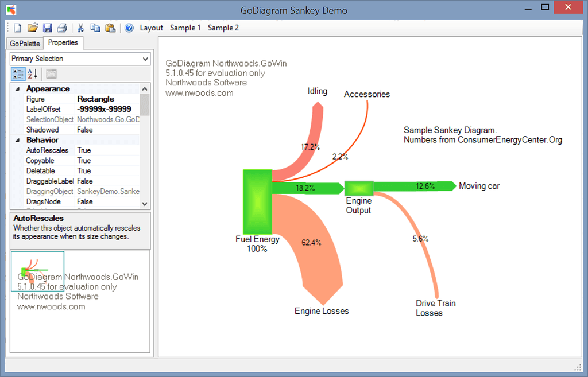Cut the selection using the scissors icon
The height and width of the screenshot is (377, 588).
[x=80, y=28]
